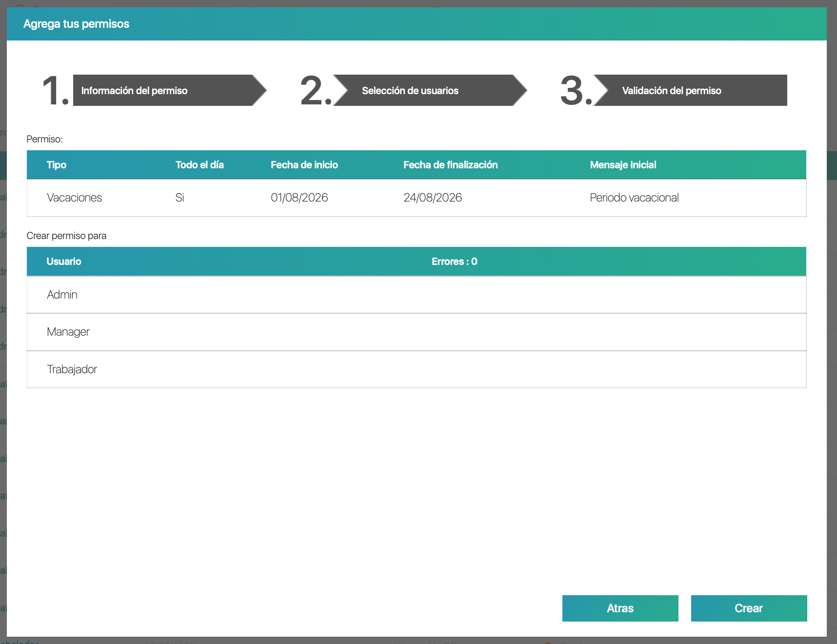Click the Usuario column header

pos(64,262)
